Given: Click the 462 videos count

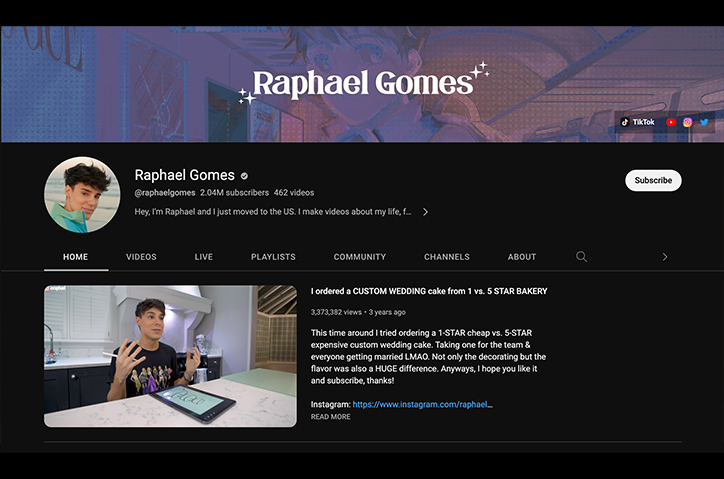Looking at the screenshot, I should tap(294, 193).
